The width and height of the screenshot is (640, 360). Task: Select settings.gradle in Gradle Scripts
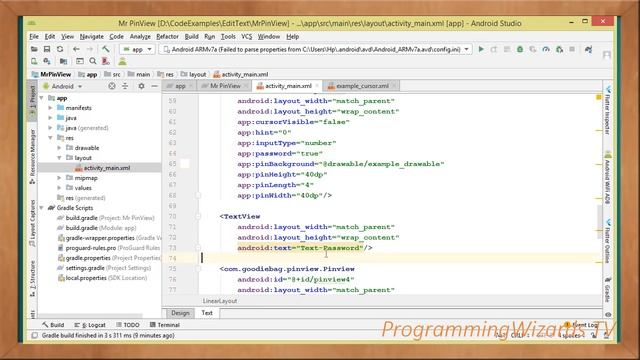coord(104,268)
